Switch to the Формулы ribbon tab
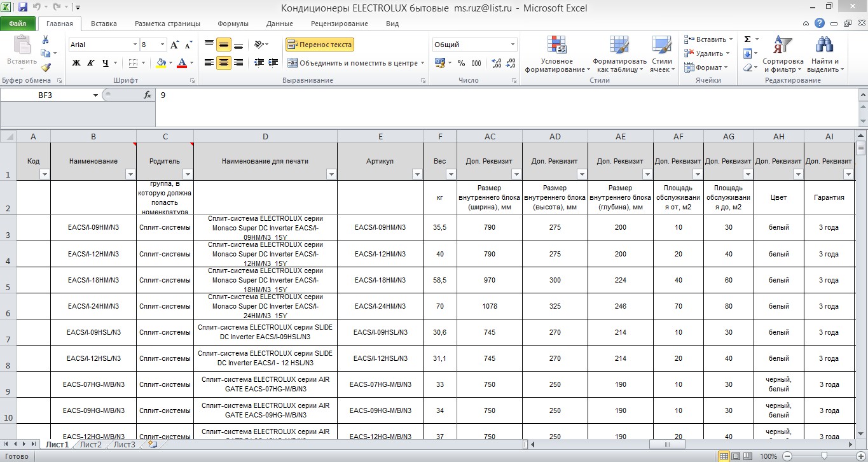868x462 pixels. click(x=233, y=24)
